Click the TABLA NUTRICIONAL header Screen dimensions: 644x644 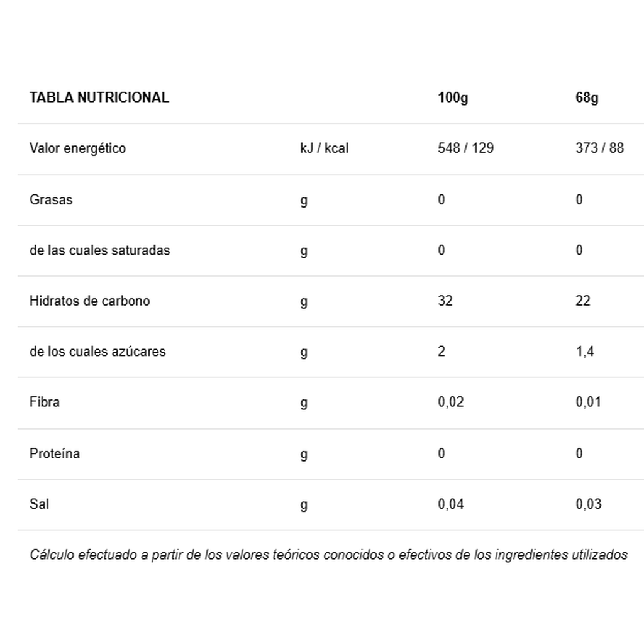[99, 97]
